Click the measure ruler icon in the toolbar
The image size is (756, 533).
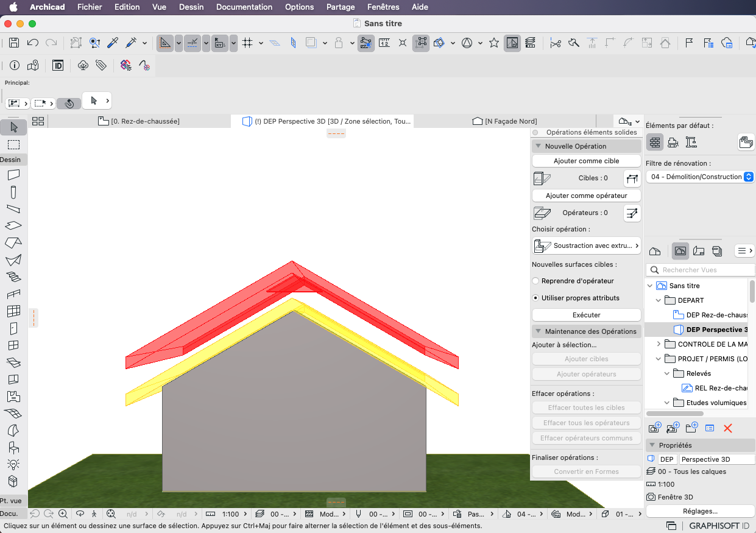(x=384, y=43)
